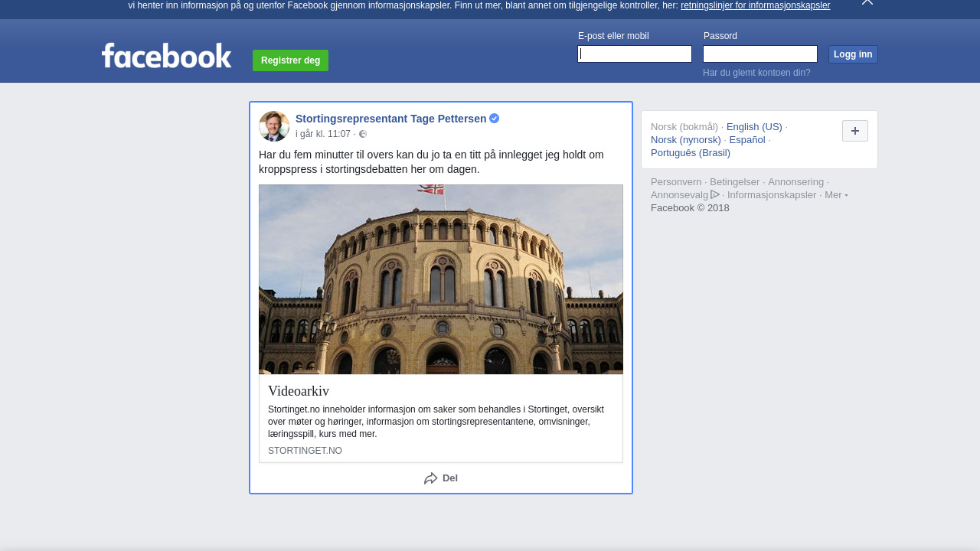Open retningslinjer for informasjonskapsler link

(755, 5)
